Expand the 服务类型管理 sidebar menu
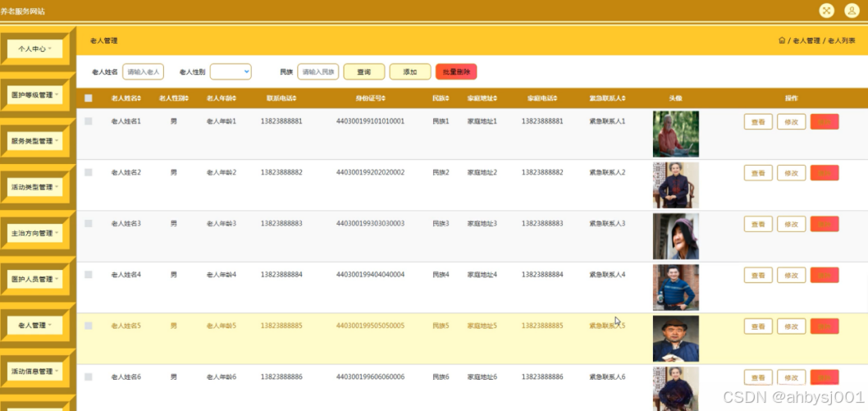This screenshot has width=868, height=411. tap(35, 140)
